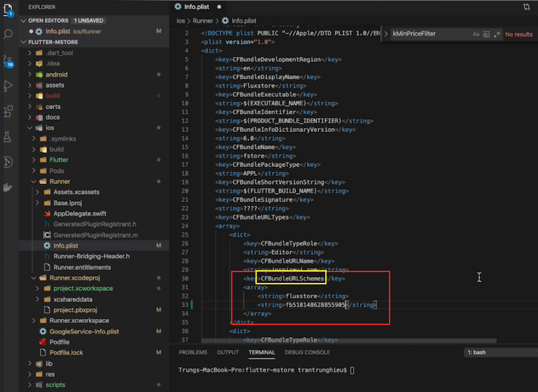This screenshot has width=538, height=392.
Task: Expand replace mode chevron in find widget
Action: (x=386, y=34)
